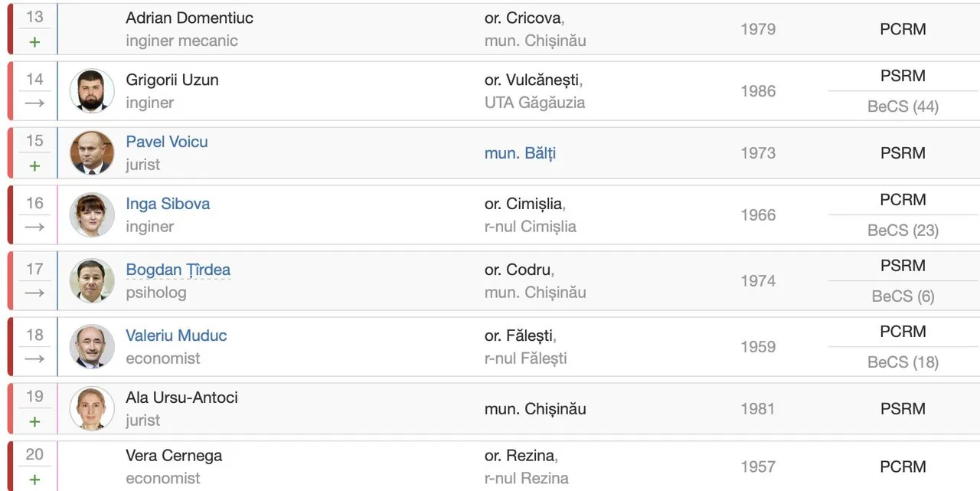Click Inga Sibova's portrait photo
The image size is (980, 491).
pos(92,214)
